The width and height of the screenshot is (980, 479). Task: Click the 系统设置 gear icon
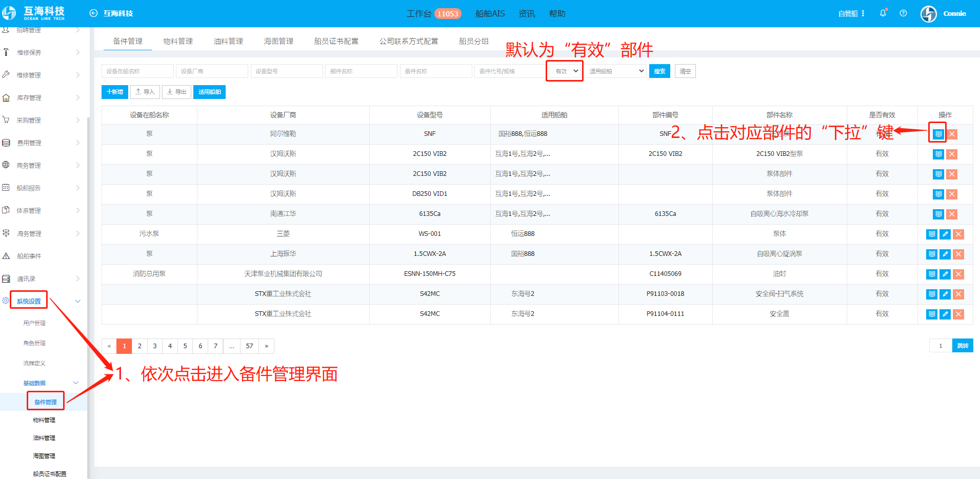click(6, 301)
